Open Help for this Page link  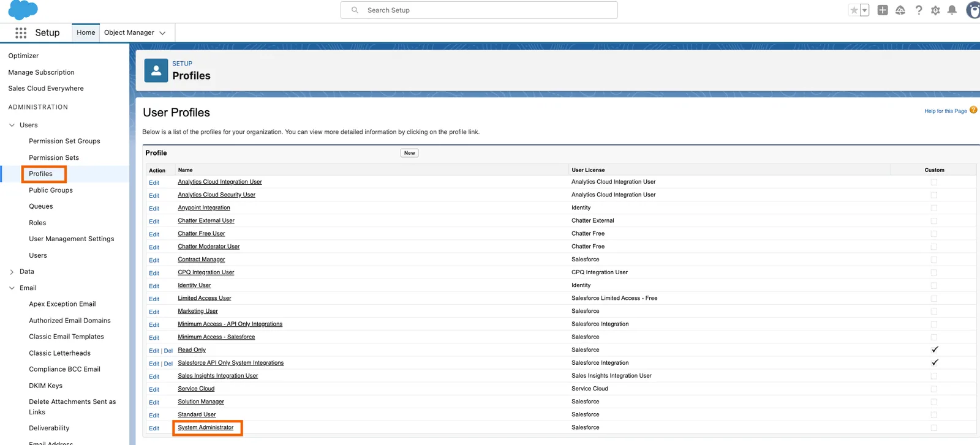[x=945, y=111]
